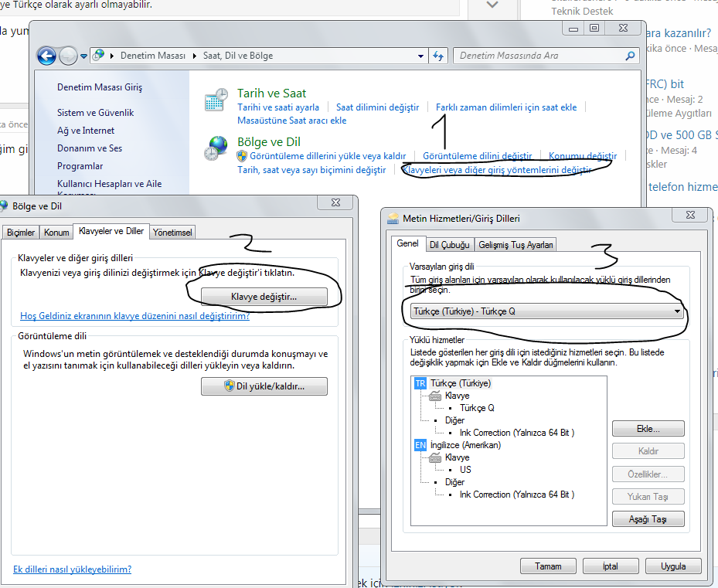Click Klavyeleri veya diğer giriş yöntemlerini değiştir
Image resolution: width=718 pixels, height=588 pixels.
[497, 170]
